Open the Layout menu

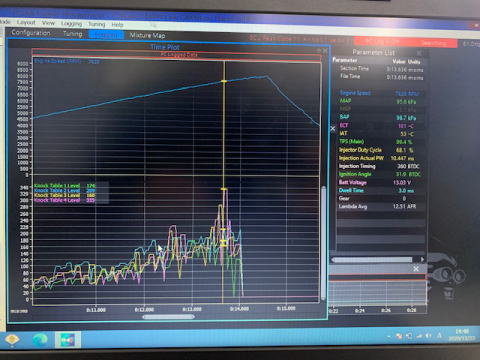[26, 22]
